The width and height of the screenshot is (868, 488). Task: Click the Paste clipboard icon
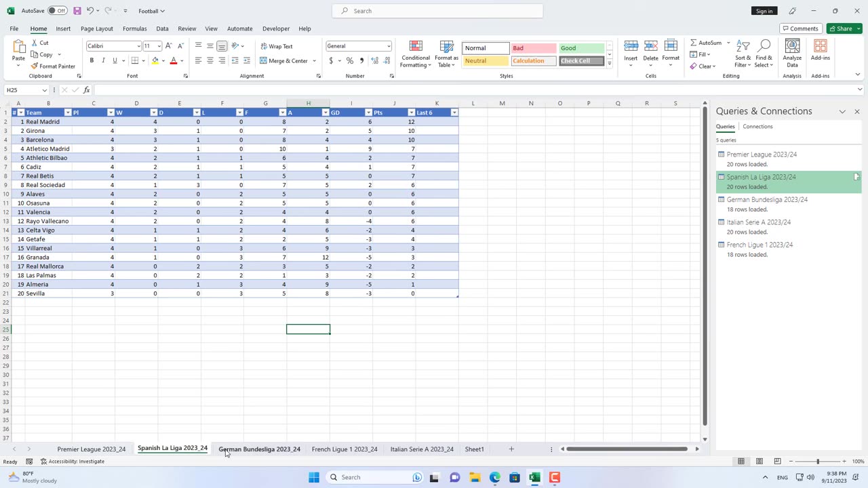point(18,47)
